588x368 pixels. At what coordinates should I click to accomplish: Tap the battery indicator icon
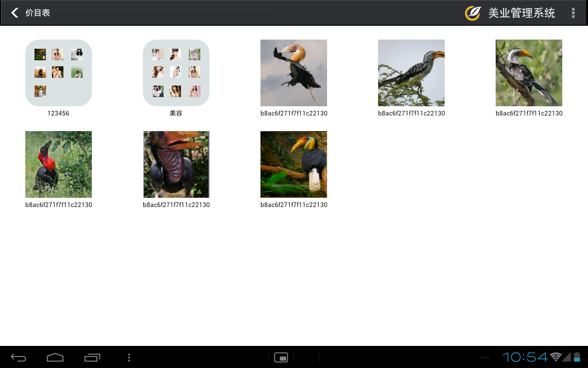coord(577,357)
